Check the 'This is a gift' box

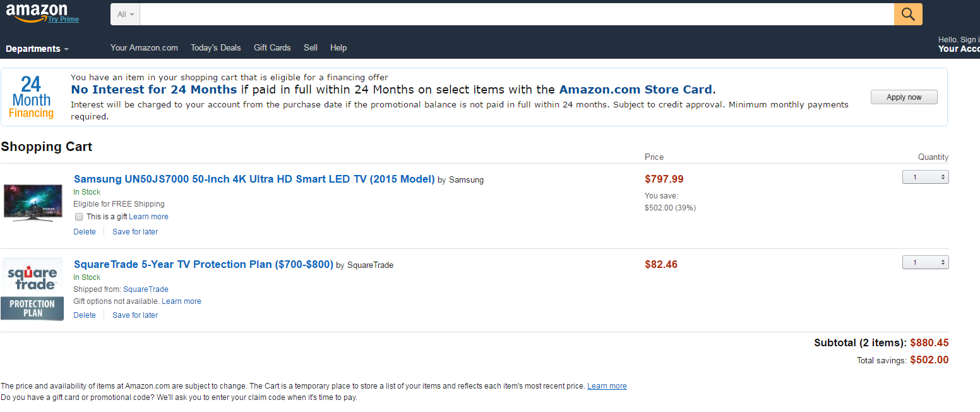pyautogui.click(x=79, y=217)
